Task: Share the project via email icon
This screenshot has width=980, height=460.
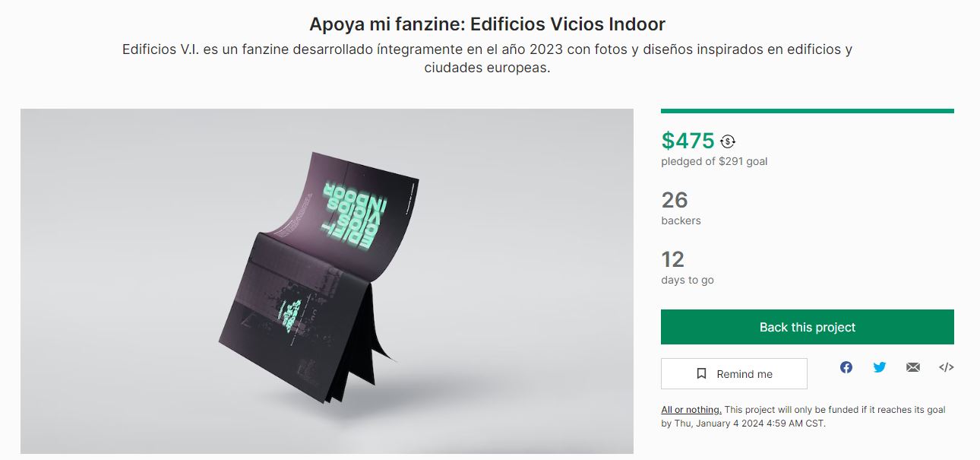Action: click(913, 367)
